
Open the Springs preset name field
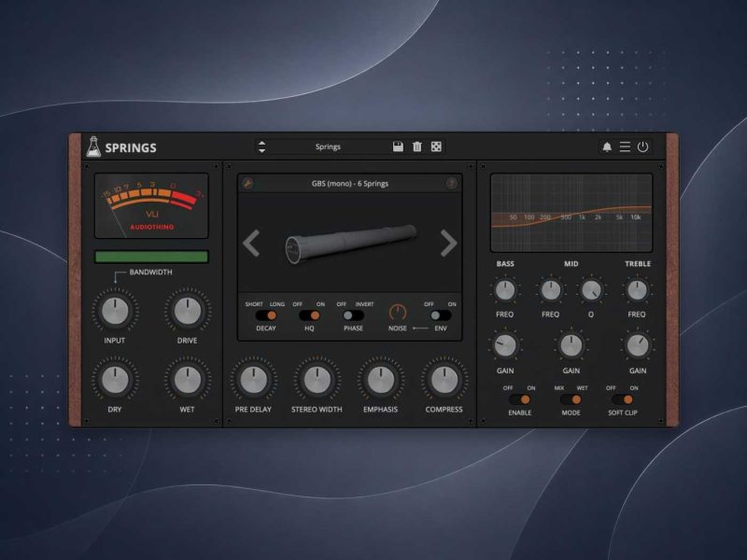[x=328, y=147]
